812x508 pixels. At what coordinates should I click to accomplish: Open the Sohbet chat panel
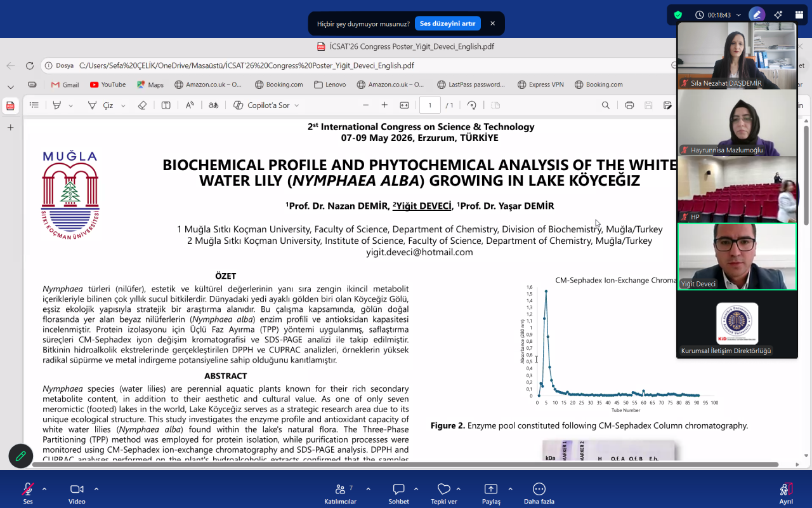tap(399, 493)
